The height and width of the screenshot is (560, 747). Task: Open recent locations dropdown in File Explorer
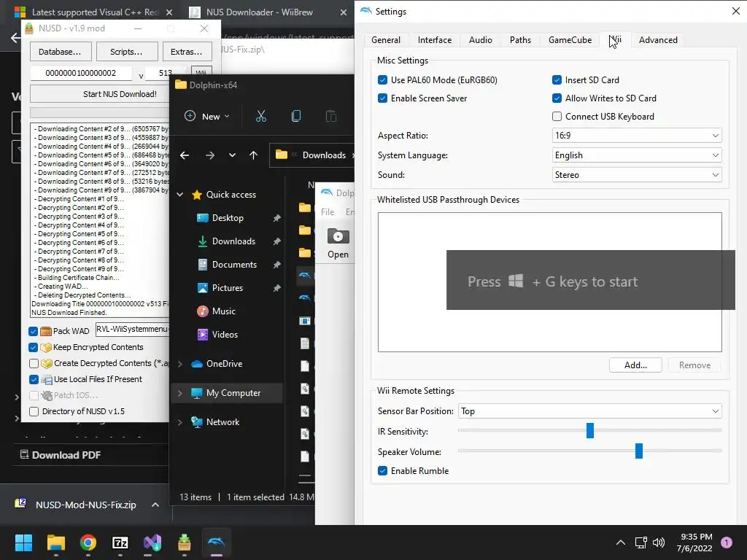point(232,155)
